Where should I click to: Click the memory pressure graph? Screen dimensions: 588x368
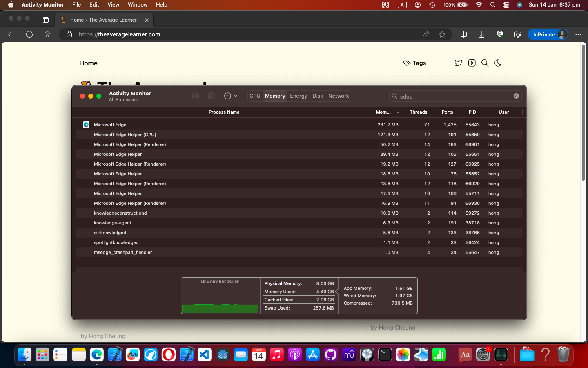[220, 300]
